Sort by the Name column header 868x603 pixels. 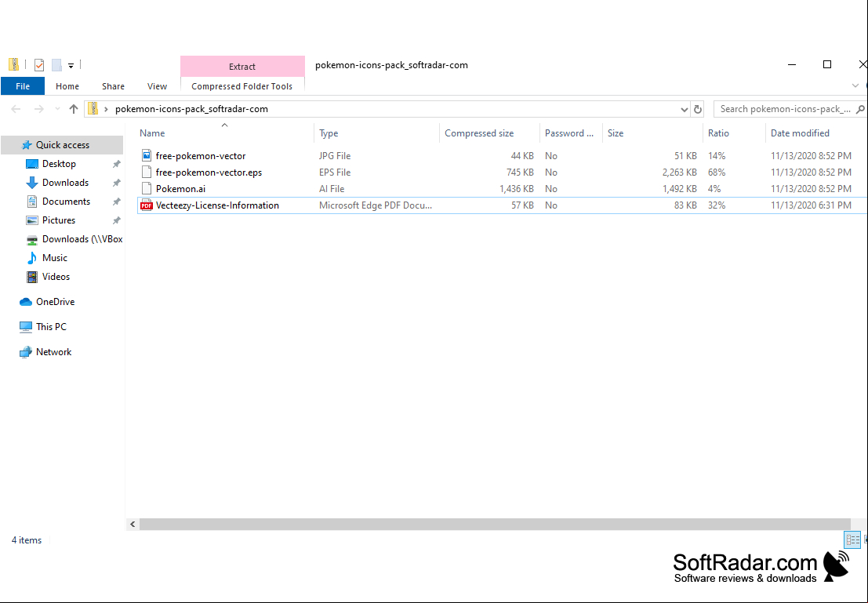click(225, 133)
